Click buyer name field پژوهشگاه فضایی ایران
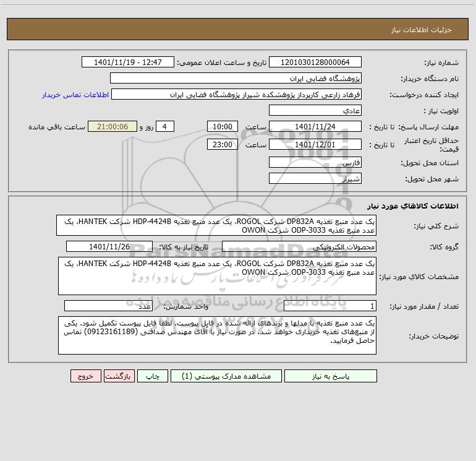The image size is (476, 461). pos(236,78)
